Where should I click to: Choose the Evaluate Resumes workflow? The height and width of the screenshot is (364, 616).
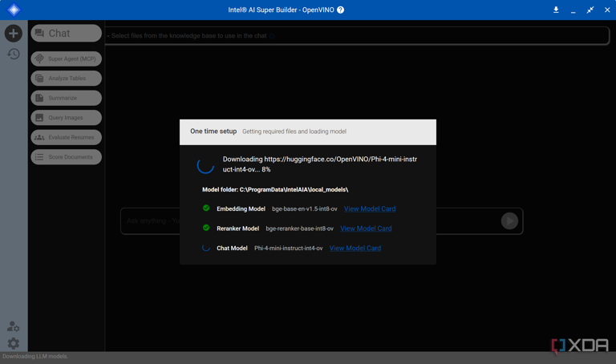(66, 137)
